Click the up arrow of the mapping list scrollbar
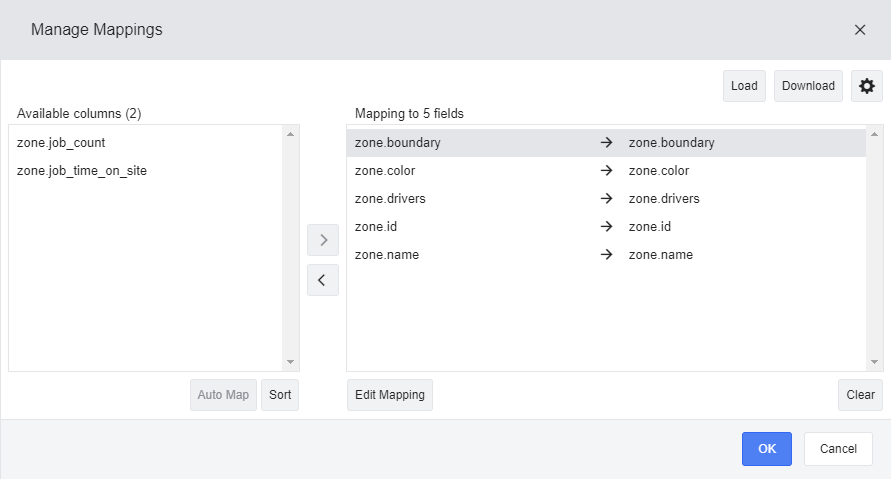 (x=875, y=134)
